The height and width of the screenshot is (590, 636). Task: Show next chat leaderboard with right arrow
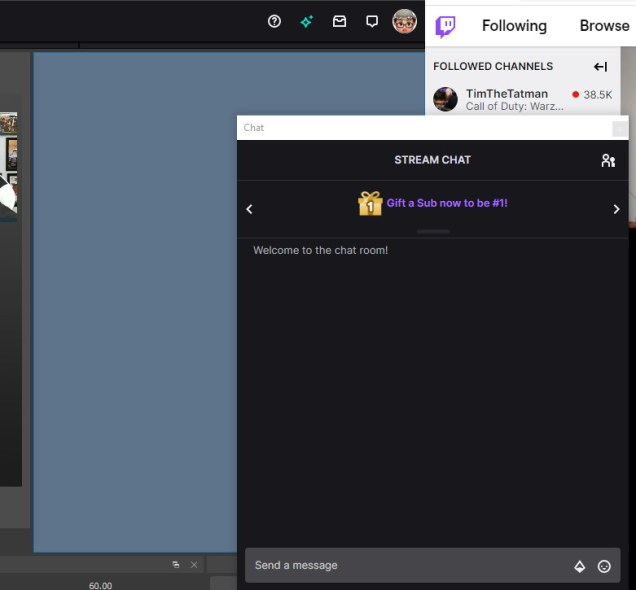tap(616, 209)
